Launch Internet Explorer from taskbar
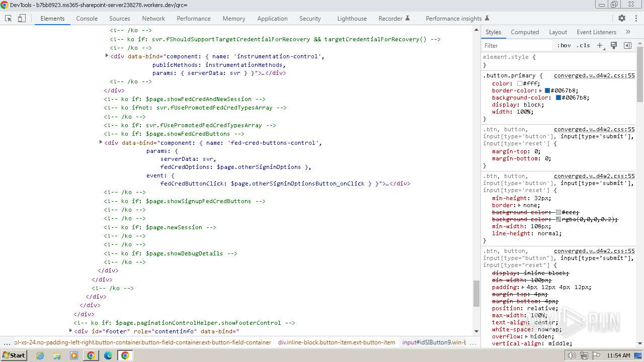 (40, 355)
